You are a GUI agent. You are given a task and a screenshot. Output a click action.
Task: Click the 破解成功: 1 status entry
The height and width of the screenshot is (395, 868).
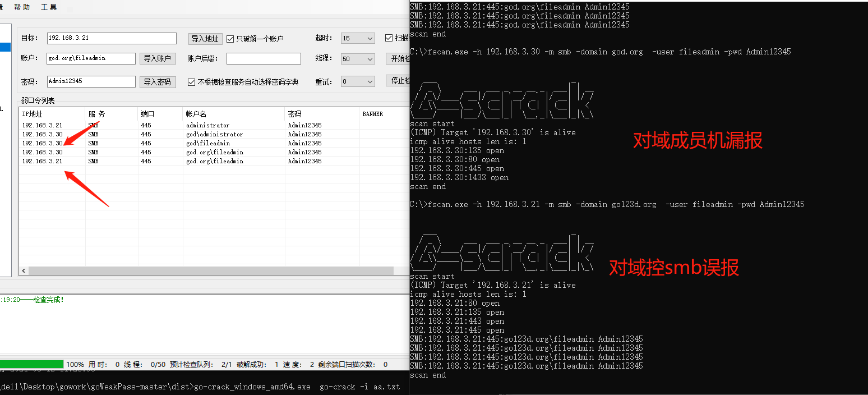pyautogui.click(x=257, y=365)
